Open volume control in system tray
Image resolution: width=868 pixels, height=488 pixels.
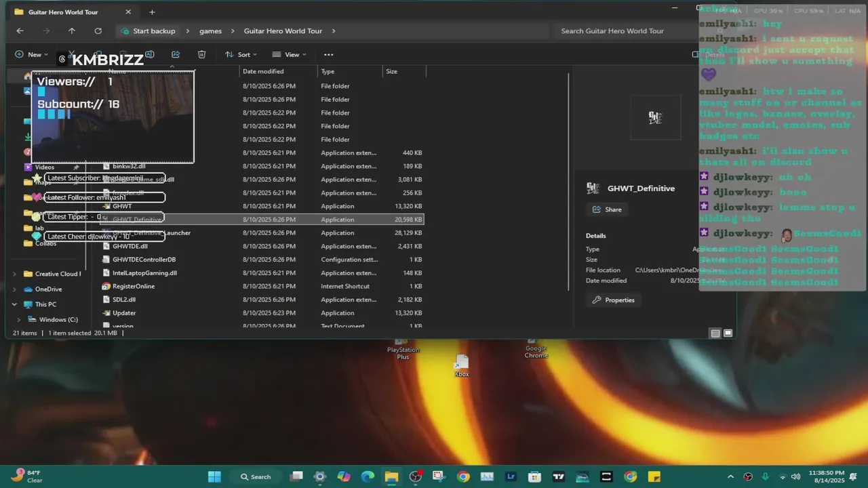795,476
